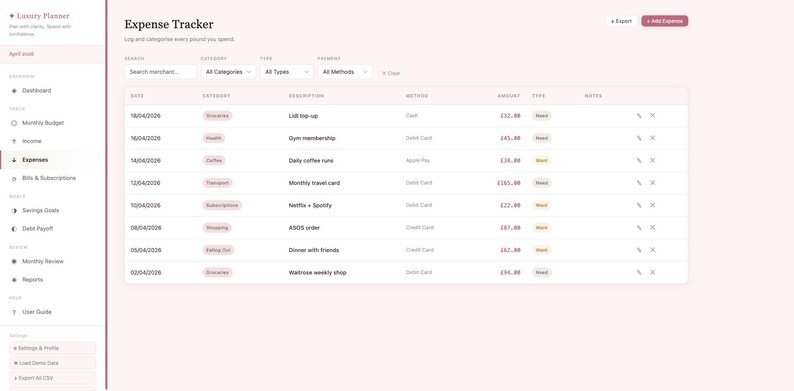The image size is (794, 391).
Task: Edit the Daily coffee runs expense
Action: [x=639, y=161]
